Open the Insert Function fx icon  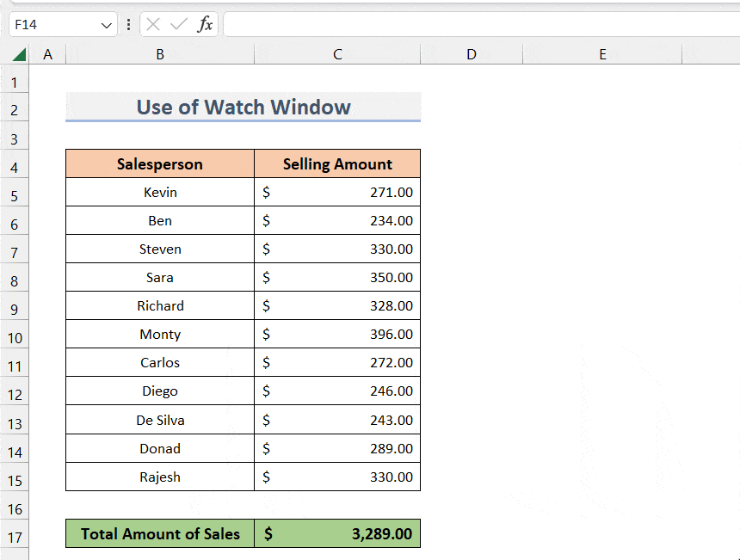[x=205, y=24]
